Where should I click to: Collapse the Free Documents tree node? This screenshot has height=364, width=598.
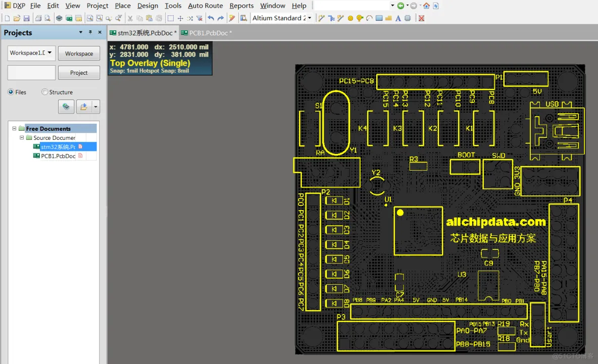coord(14,128)
